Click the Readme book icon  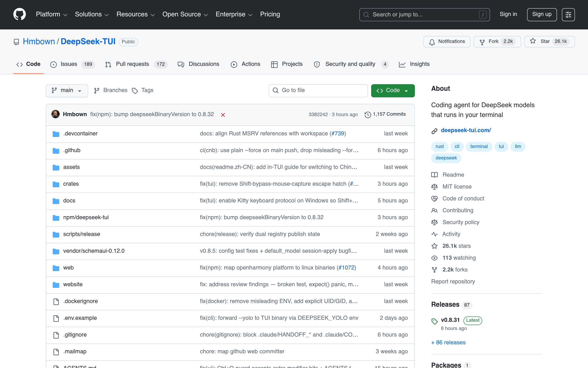tap(434, 175)
